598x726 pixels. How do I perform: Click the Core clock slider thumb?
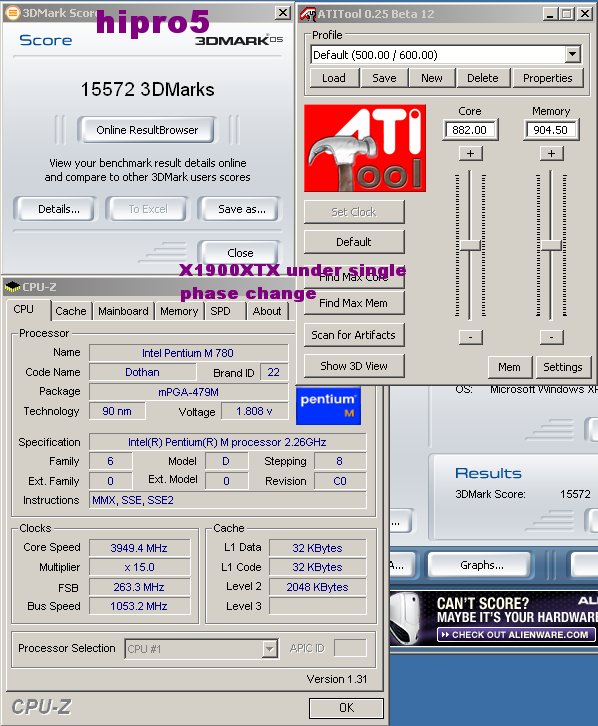(470, 245)
